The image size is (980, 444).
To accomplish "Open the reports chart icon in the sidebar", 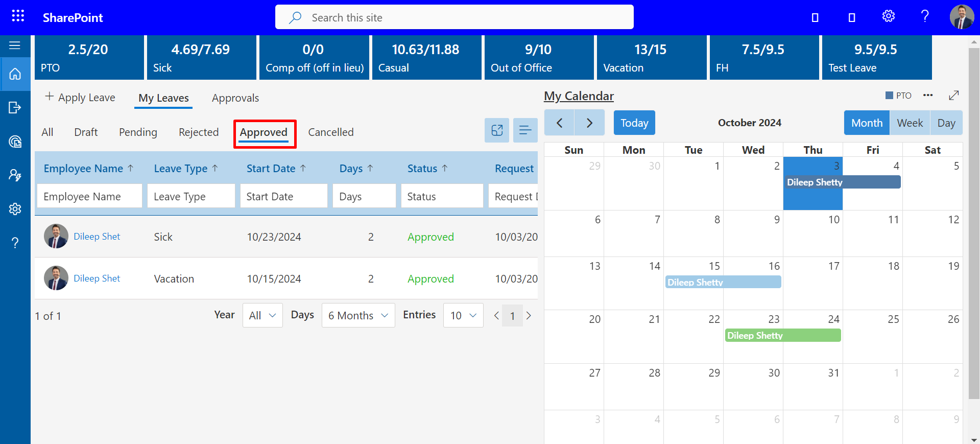I will [15, 142].
